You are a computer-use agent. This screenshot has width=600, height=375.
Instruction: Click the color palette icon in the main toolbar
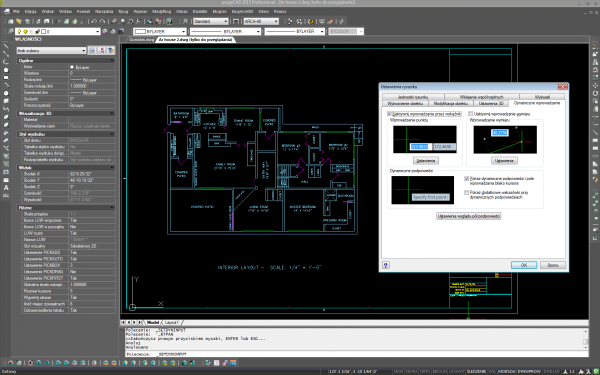(x=158, y=21)
